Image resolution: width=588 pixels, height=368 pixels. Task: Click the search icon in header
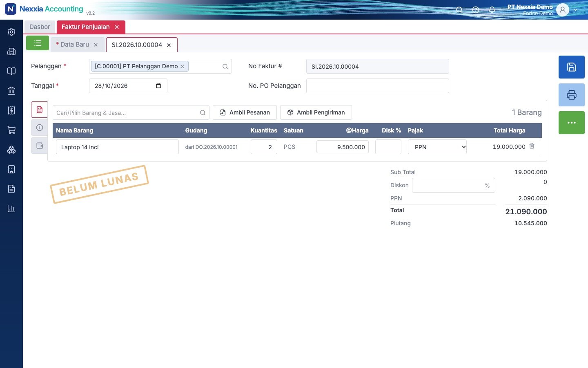(x=459, y=10)
